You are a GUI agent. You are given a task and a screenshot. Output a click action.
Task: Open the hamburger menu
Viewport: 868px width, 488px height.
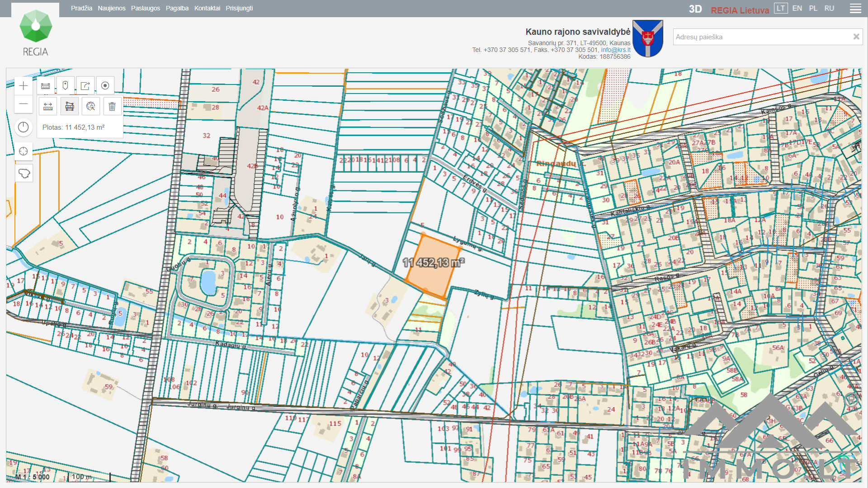[855, 9]
